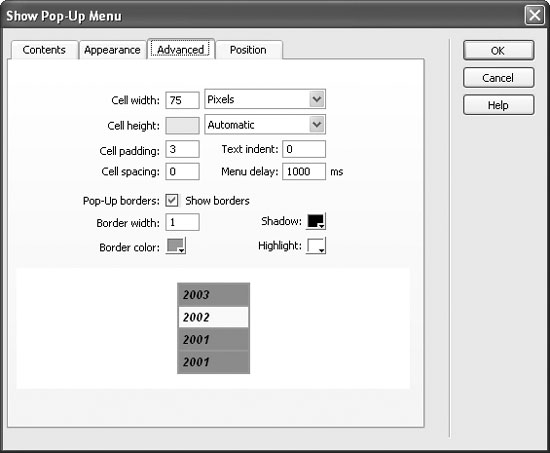The height and width of the screenshot is (453, 550).
Task: Switch to the Appearance tab
Action: coord(112,50)
